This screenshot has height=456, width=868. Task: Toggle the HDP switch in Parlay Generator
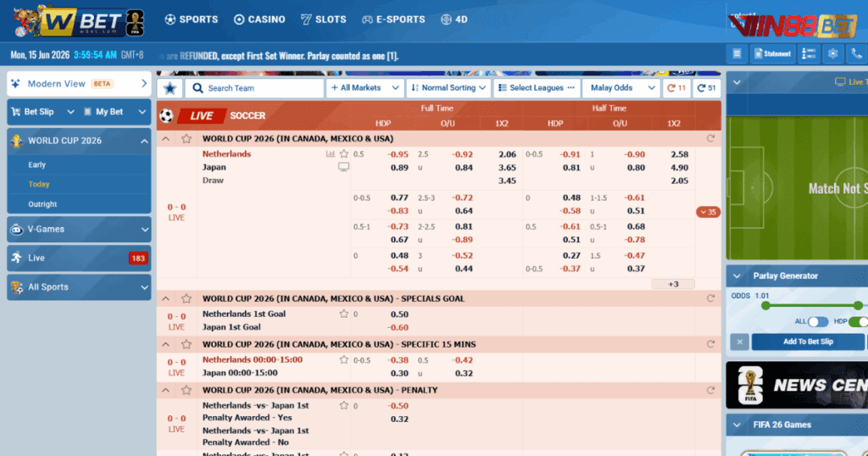(x=858, y=321)
